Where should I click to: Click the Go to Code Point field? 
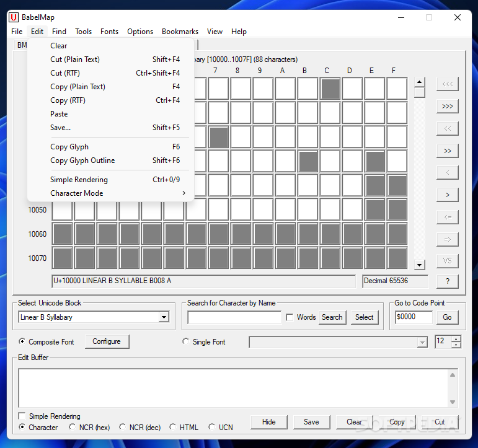(x=414, y=317)
